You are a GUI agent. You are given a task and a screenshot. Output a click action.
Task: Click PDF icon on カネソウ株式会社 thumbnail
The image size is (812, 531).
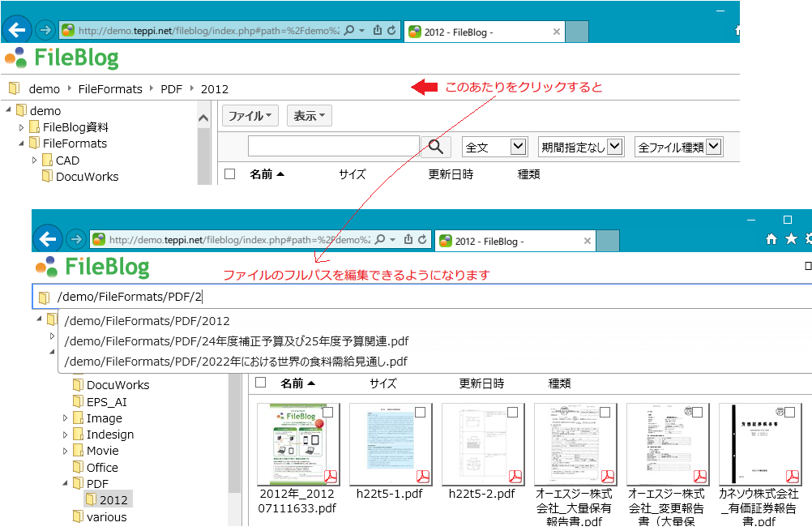(x=793, y=476)
